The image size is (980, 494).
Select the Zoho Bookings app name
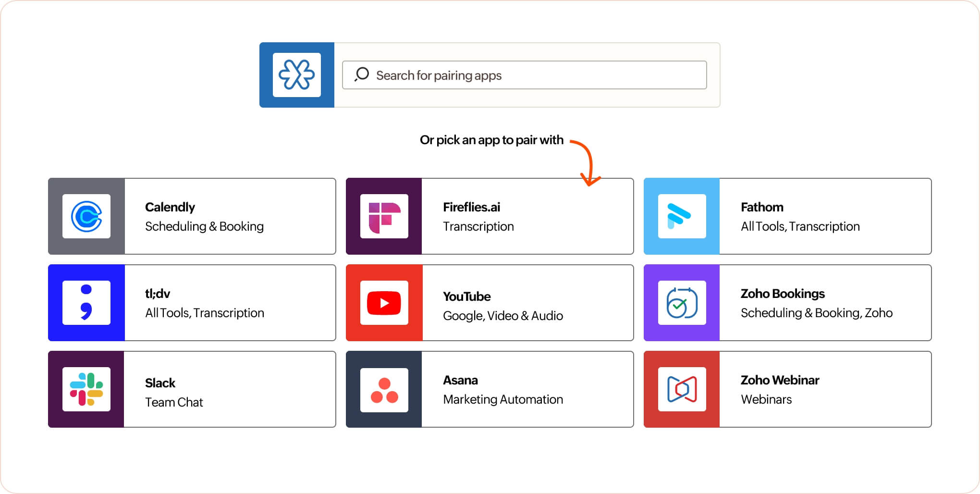click(783, 294)
